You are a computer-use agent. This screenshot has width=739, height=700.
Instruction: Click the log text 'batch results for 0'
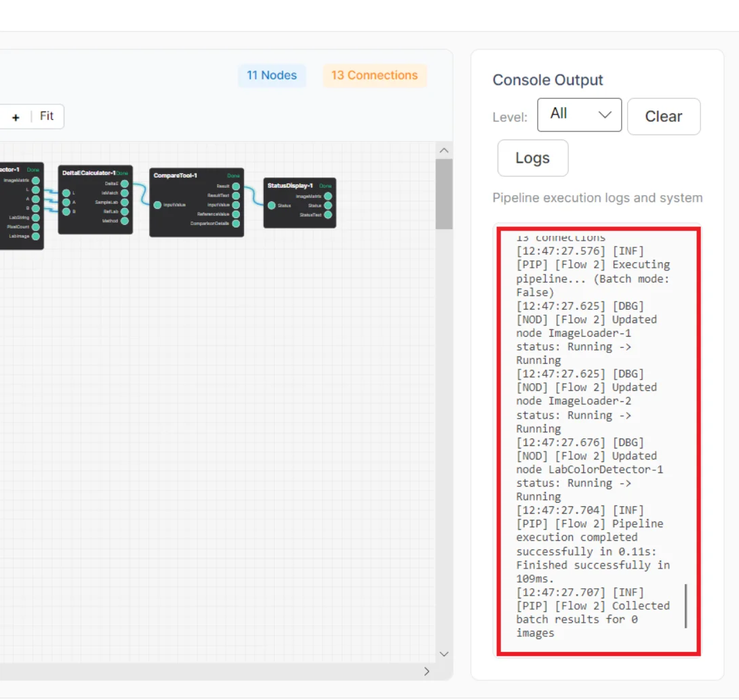click(577, 619)
